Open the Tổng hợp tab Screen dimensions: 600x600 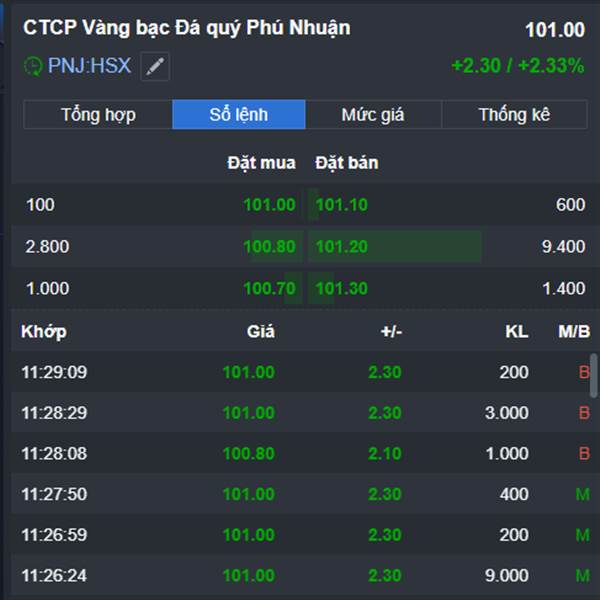tap(98, 114)
